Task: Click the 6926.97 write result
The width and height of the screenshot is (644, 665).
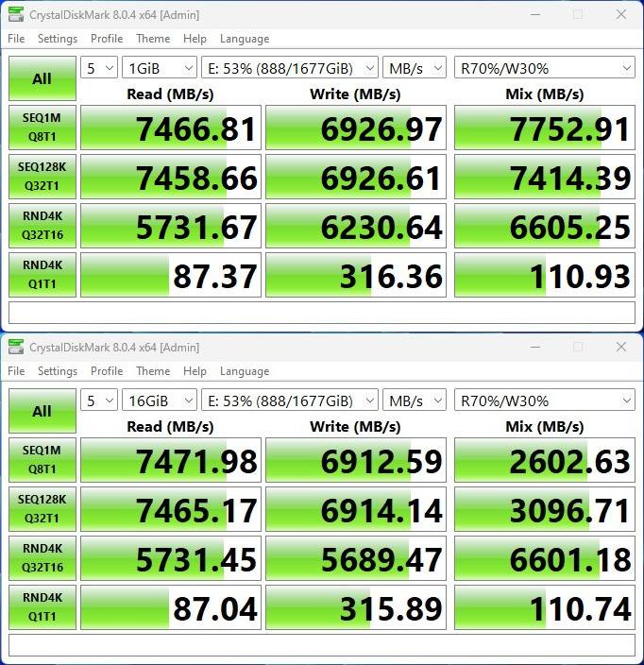Action: 356,128
